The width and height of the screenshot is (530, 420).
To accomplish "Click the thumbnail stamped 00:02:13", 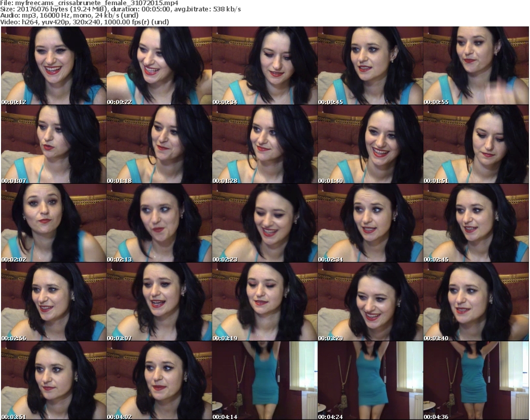I will pyautogui.click(x=159, y=223).
